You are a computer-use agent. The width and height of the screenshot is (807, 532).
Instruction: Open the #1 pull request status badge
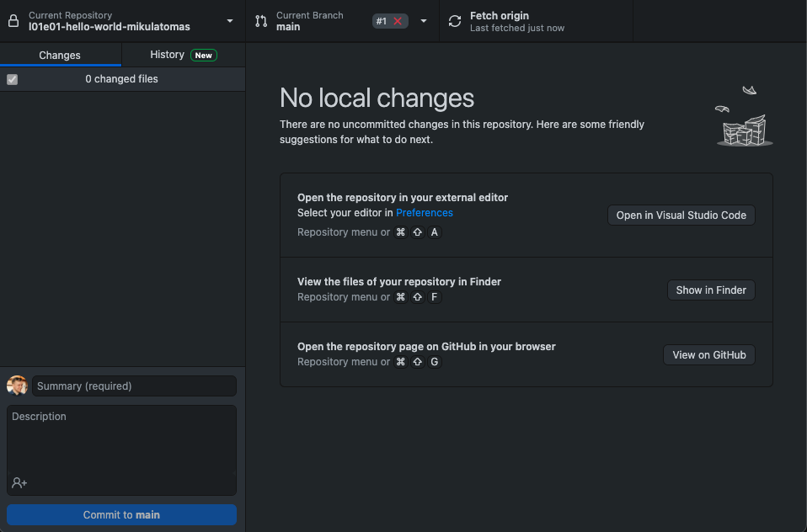[390, 21]
